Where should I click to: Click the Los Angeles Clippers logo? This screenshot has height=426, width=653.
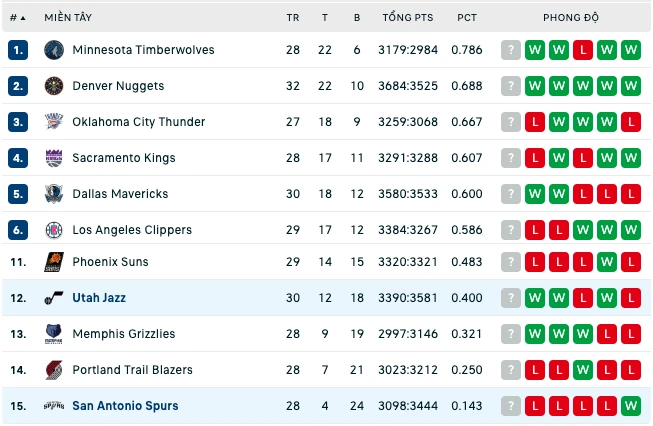click(54, 230)
